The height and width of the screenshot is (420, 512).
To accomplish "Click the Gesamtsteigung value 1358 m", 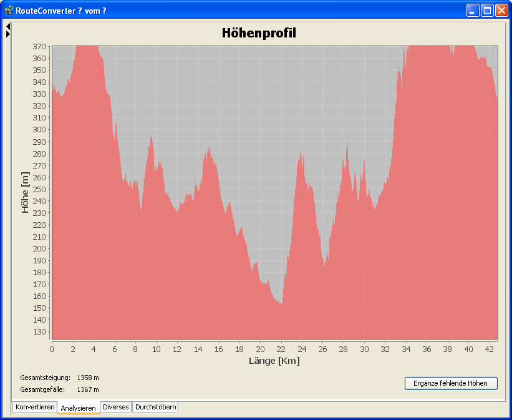I will click(88, 378).
